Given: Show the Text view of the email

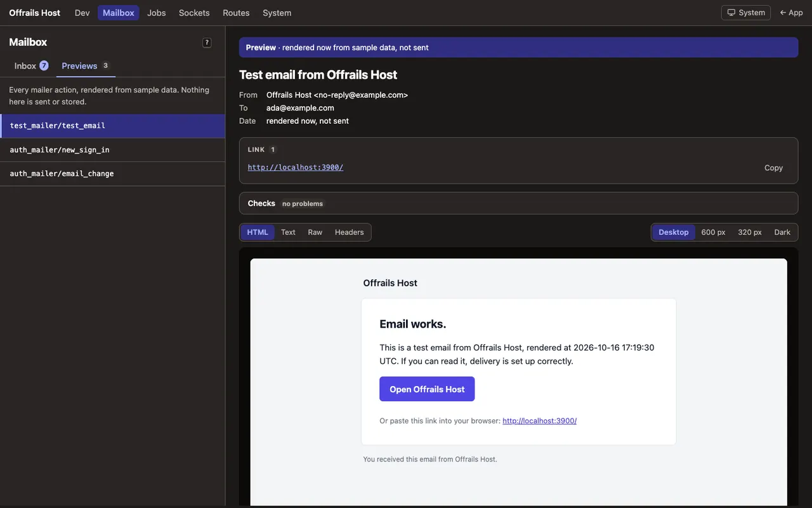Looking at the screenshot, I should point(288,232).
